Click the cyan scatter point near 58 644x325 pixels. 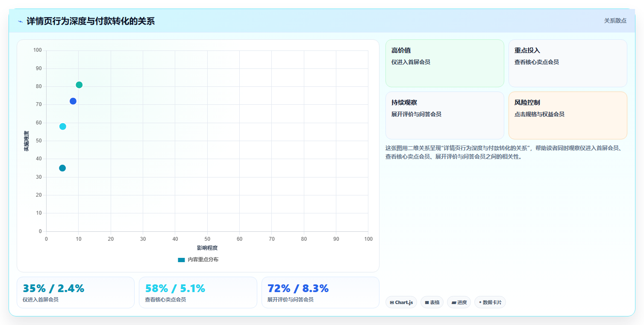point(63,127)
